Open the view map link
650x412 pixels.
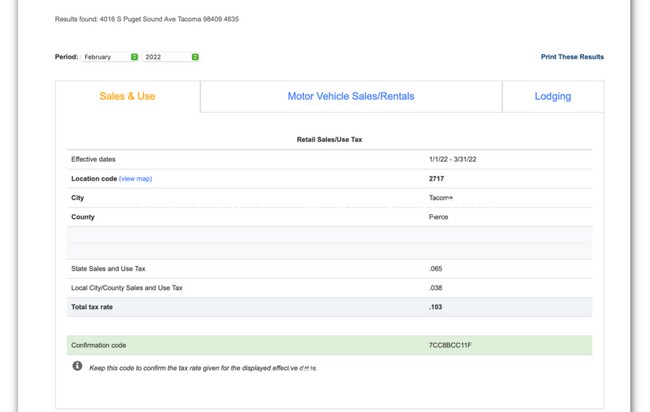point(135,179)
